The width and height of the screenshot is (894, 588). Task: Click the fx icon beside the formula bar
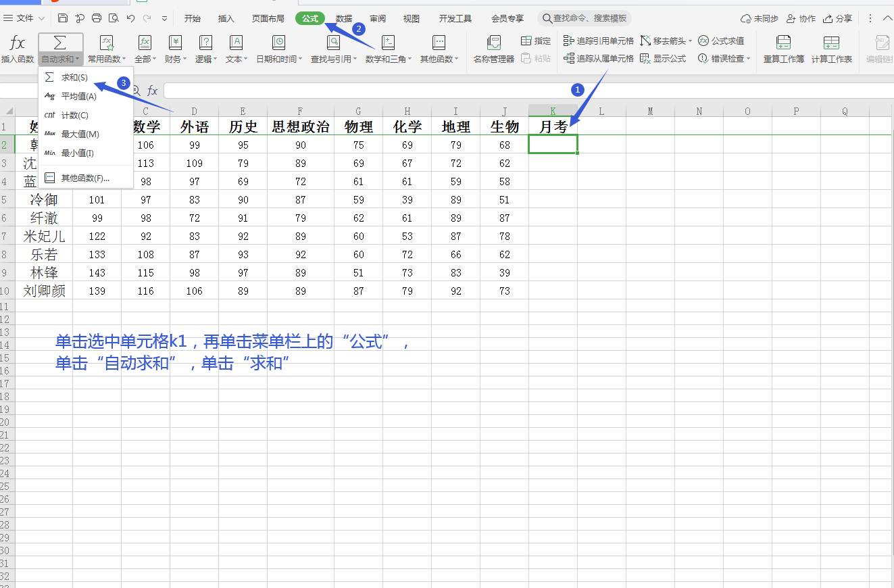click(x=153, y=91)
